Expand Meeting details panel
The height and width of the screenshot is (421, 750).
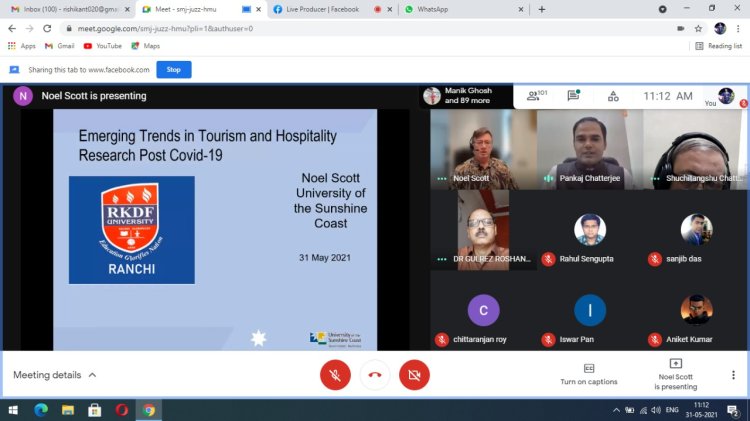(55, 375)
